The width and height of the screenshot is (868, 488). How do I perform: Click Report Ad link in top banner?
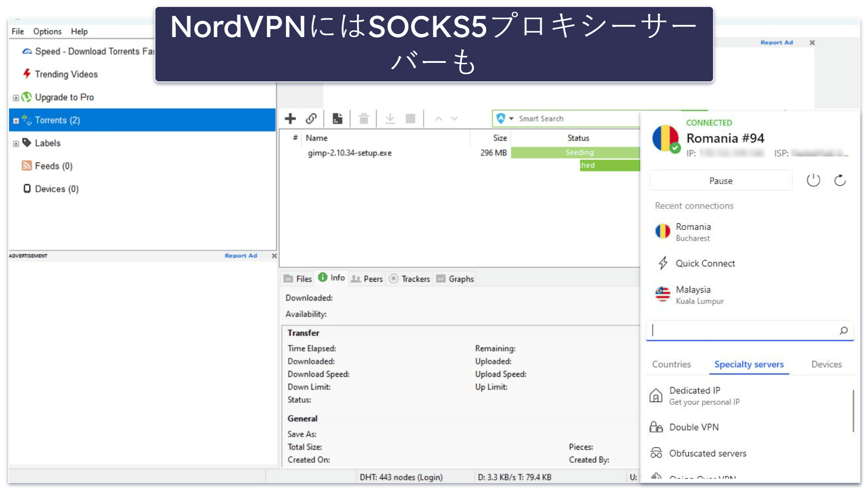coord(777,43)
